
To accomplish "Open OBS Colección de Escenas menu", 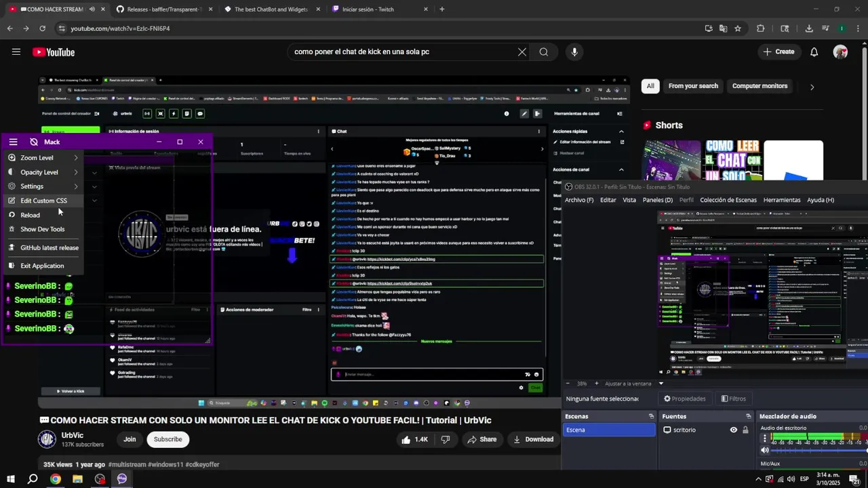I will [728, 200].
